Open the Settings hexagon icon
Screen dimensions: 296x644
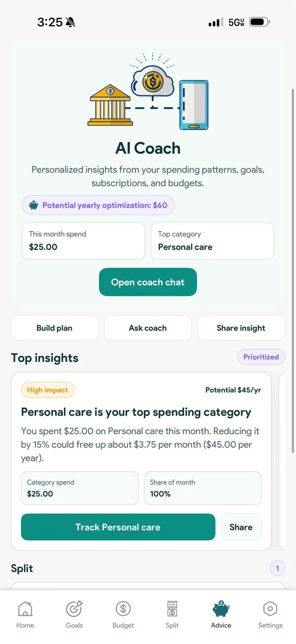270,609
